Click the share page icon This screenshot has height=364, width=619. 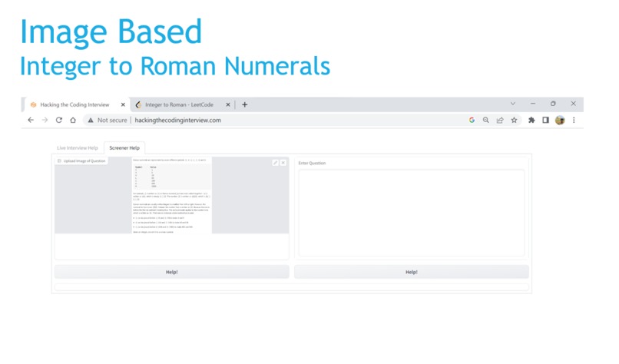[500, 120]
